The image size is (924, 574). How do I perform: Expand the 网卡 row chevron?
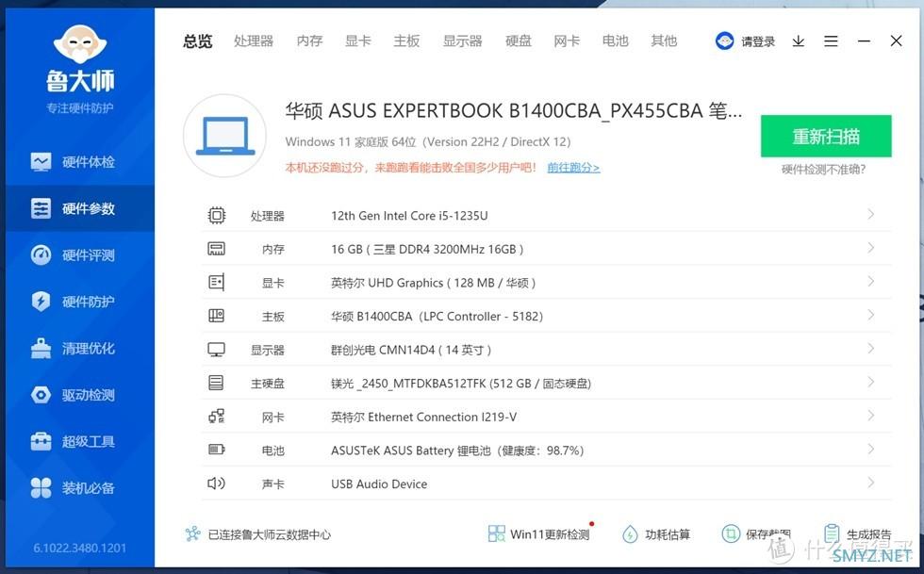(x=870, y=416)
